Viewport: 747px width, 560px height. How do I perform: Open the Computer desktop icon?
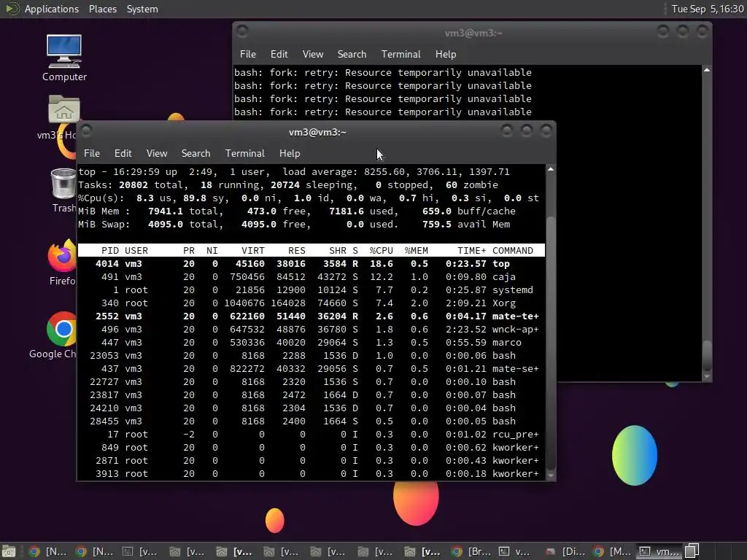[x=64, y=58]
